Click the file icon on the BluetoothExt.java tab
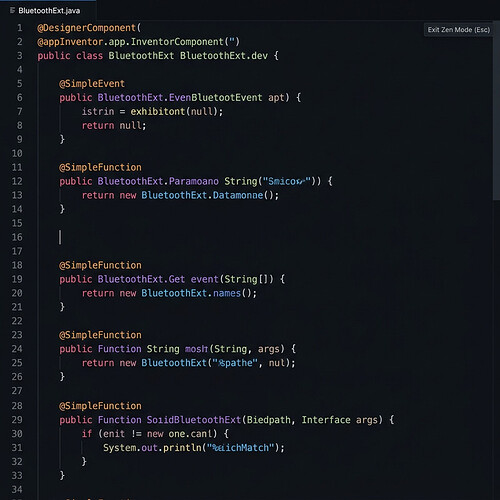500x500 pixels. point(12,11)
